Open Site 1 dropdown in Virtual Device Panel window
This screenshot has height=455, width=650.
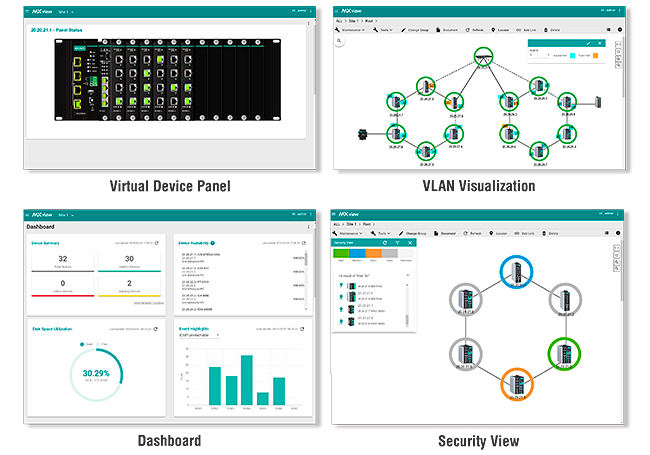point(66,12)
